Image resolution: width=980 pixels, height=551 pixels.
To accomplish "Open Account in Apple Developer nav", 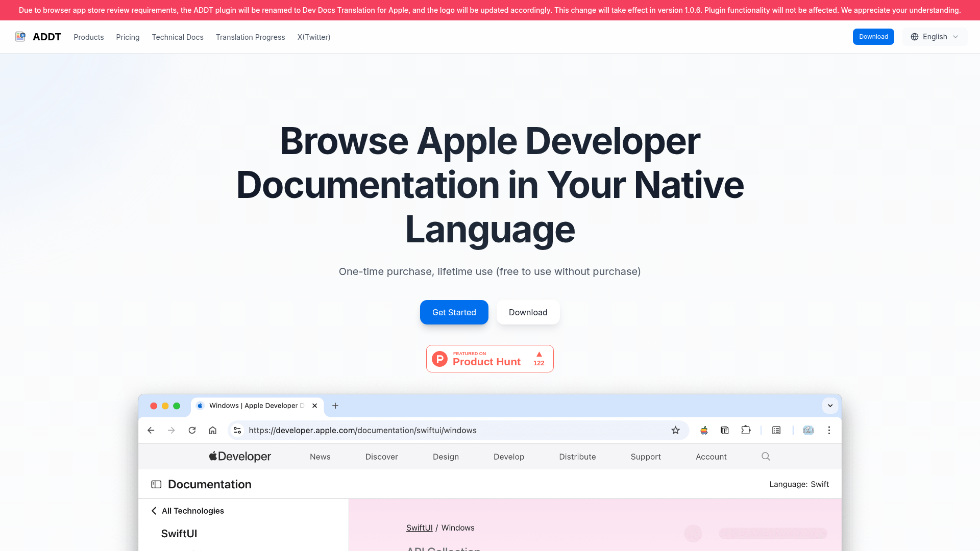I will (711, 457).
